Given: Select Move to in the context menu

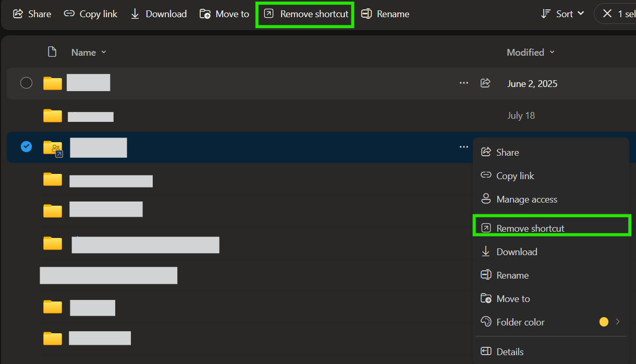Looking at the screenshot, I should point(551,298).
